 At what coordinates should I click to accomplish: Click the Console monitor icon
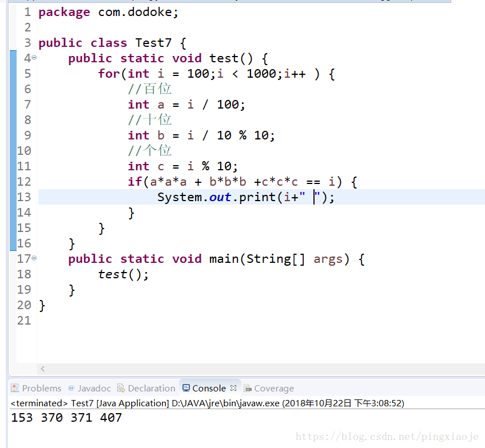(186, 388)
